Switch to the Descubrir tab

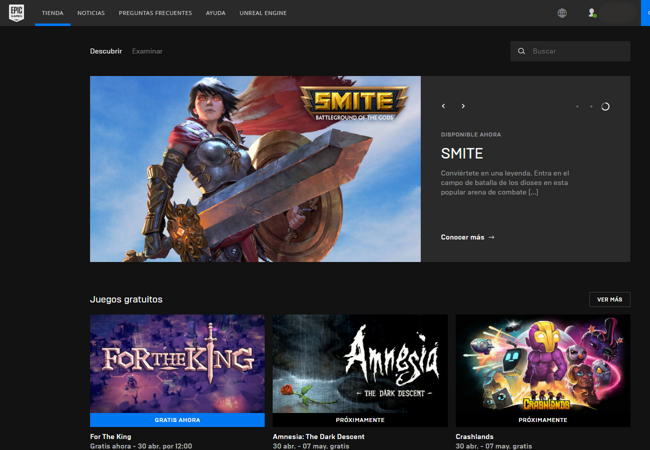coord(106,51)
